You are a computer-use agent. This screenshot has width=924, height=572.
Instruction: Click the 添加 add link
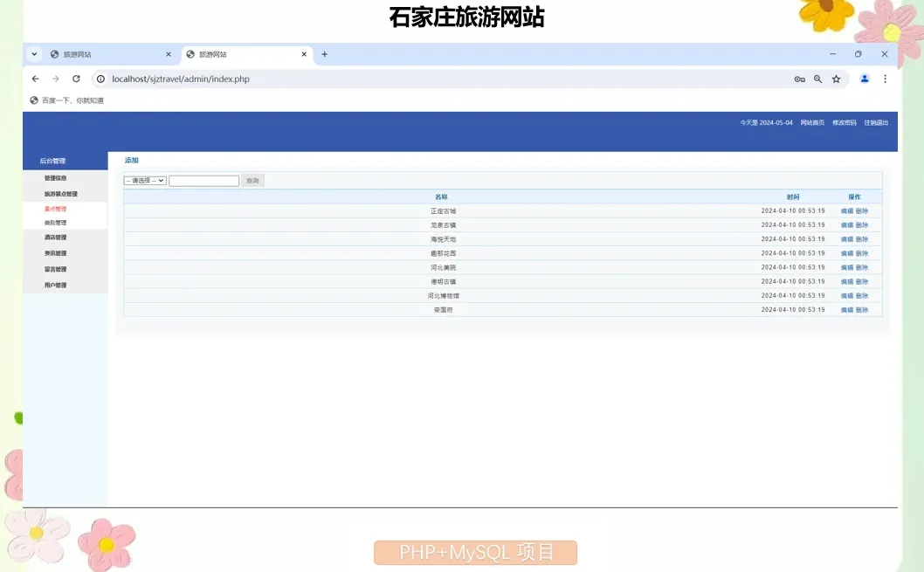131,160
